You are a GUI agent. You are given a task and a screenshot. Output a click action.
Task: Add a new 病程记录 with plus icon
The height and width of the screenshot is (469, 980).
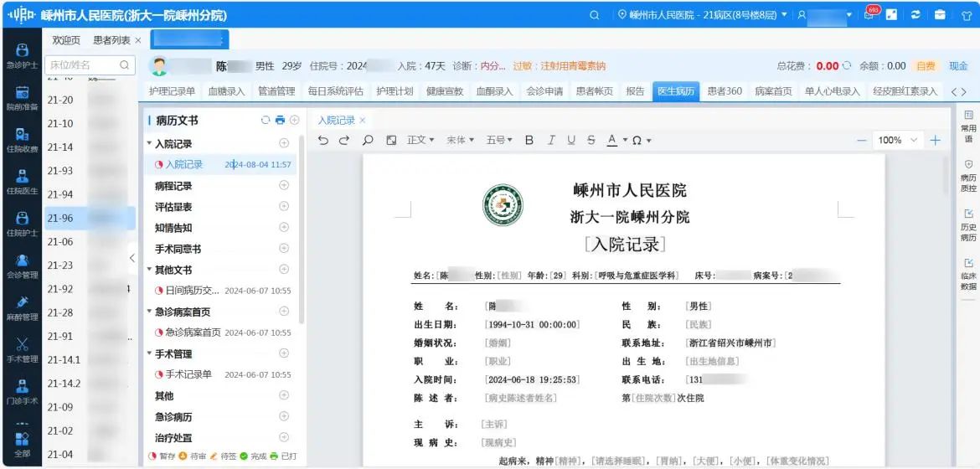(284, 186)
